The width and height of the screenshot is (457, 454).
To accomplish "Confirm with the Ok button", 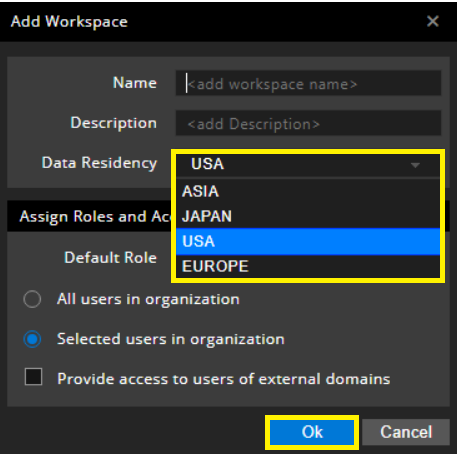I will tap(312, 432).
